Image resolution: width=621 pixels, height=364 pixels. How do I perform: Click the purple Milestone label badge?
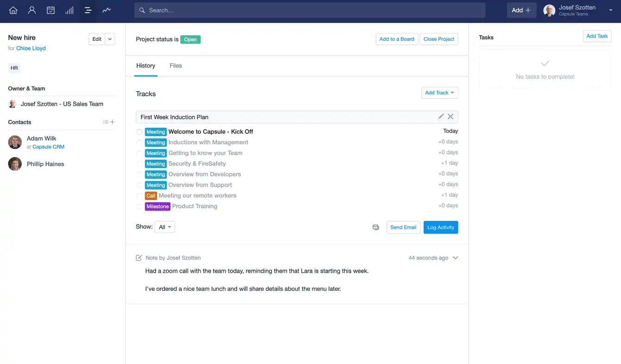tap(158, 207)
